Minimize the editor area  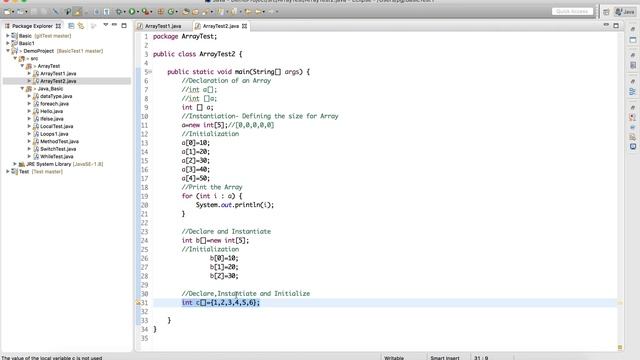click(x=606, y=25)
